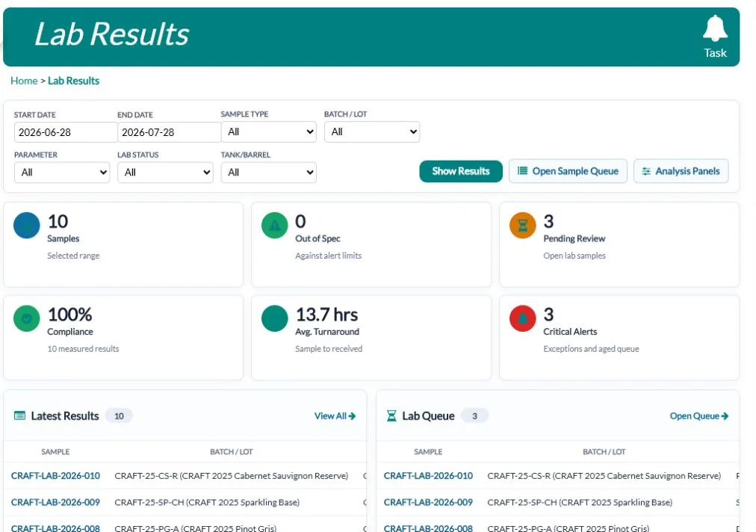
Task: Expand the Tank/Barrel dropdown
Action: [268, 172]
